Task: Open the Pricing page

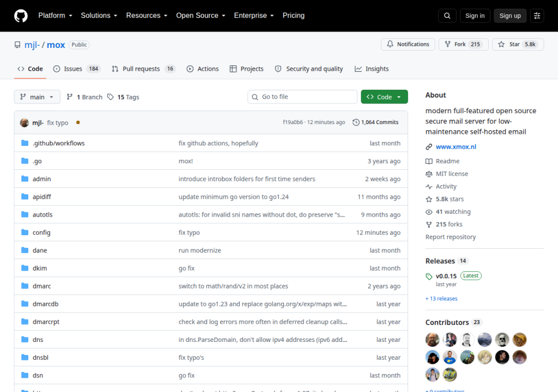Action: [293, 16]
